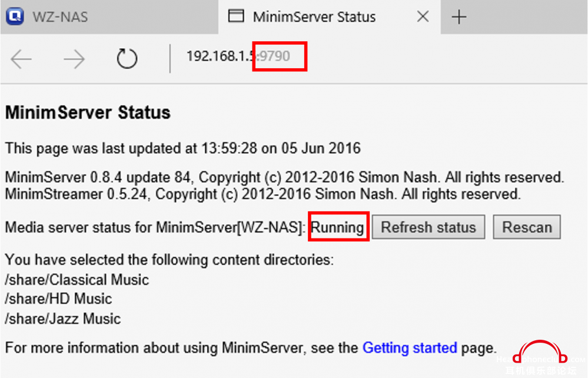Open the Getting started link
The width and height of the screenshot is (588, 378).
410,348
